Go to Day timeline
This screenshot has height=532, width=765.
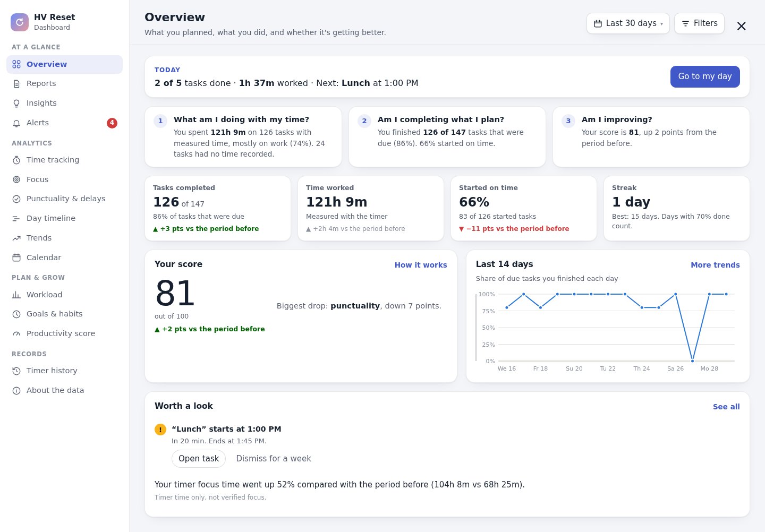click(64, 219)
